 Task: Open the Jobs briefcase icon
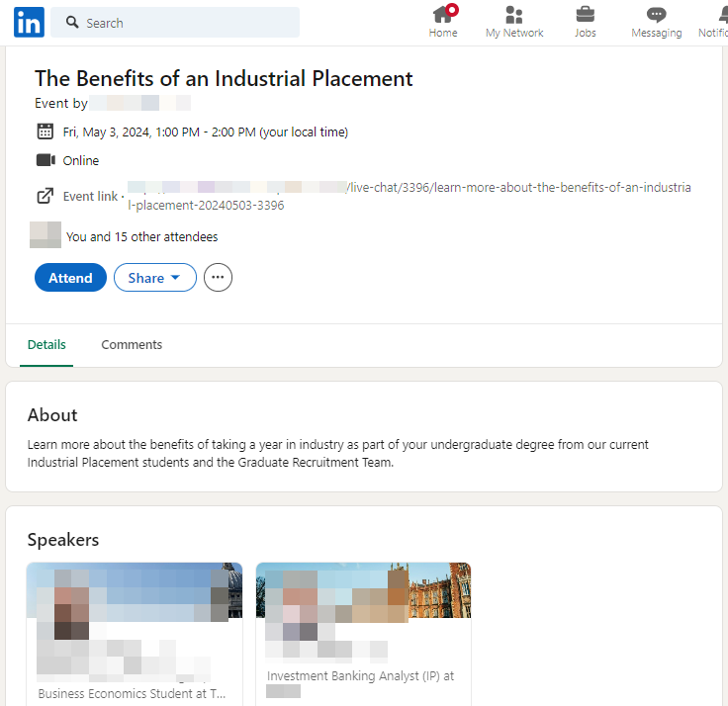coord(585,15)
